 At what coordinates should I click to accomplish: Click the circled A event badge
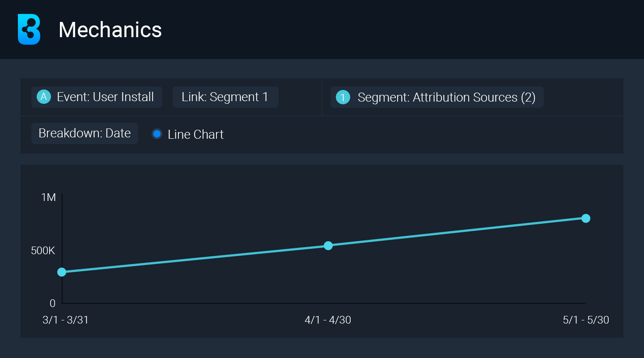43,97
